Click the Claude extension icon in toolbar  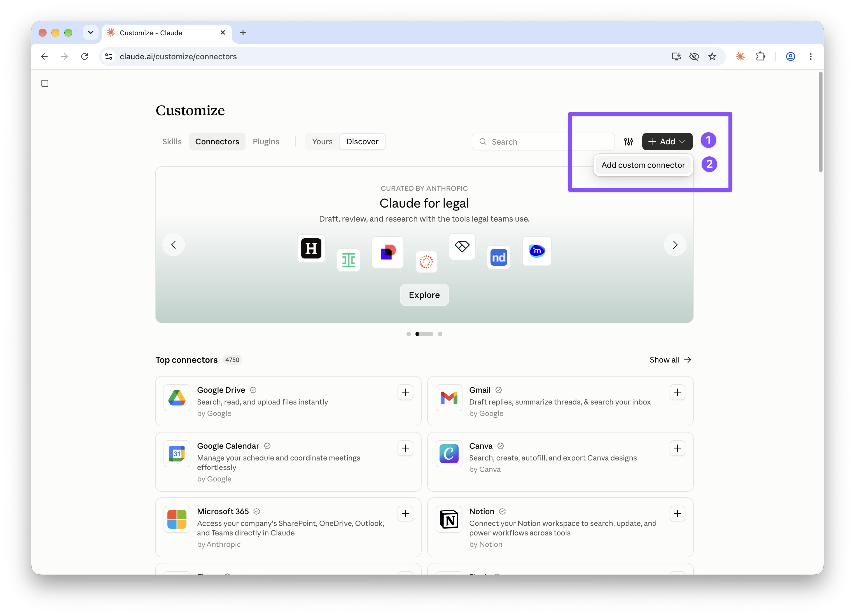tap(740, 57)
